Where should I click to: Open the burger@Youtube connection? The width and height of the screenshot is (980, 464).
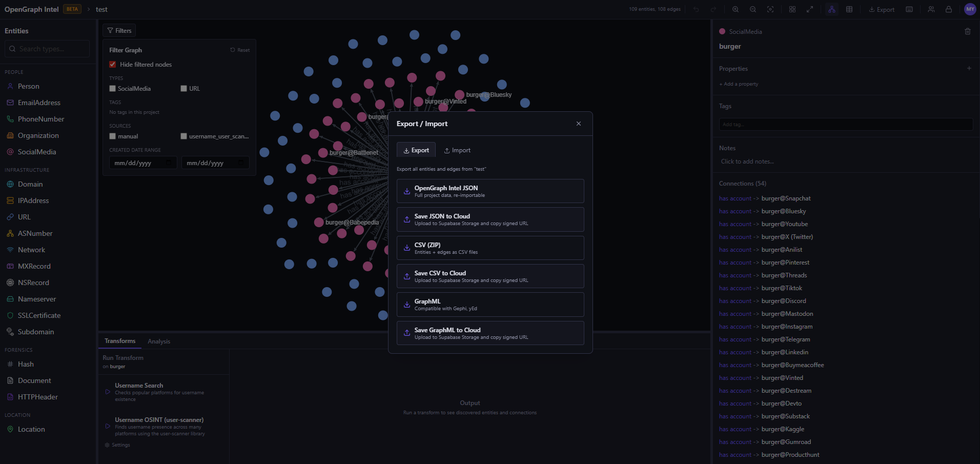[x=785, y=224]
